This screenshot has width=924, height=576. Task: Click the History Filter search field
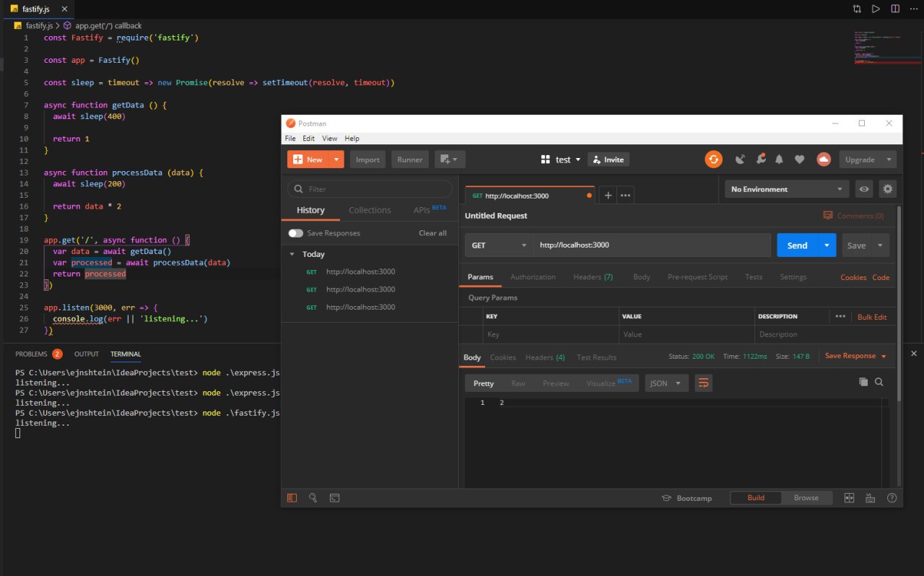tap(370, 189)
